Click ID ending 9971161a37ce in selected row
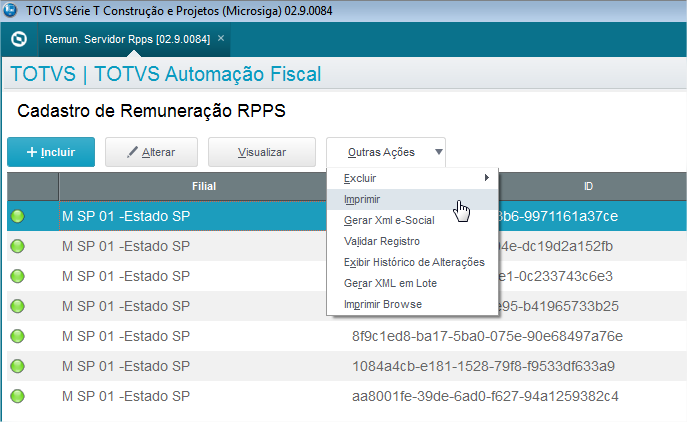Image resolution: width=687 pixels, height=422 pixels. (558, 216)
